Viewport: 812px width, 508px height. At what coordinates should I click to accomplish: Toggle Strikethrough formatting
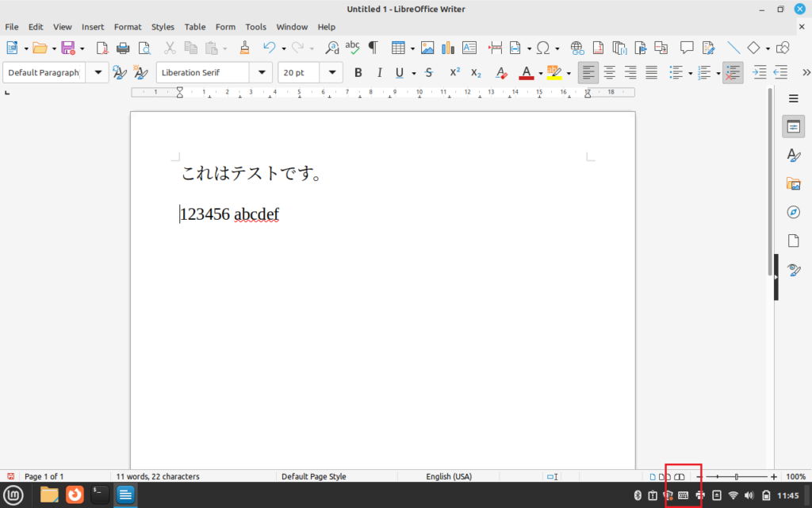pos(429,72)
